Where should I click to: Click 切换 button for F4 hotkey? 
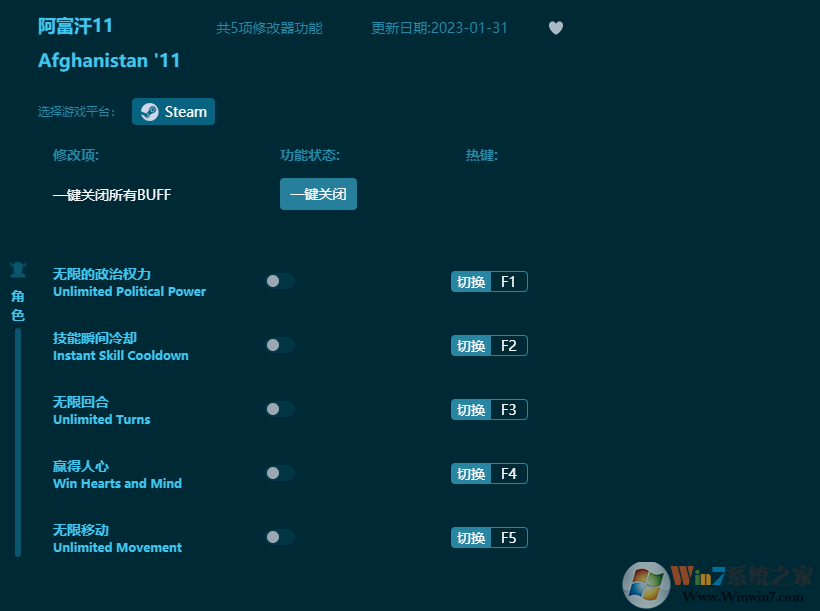(x=471, y=474)
